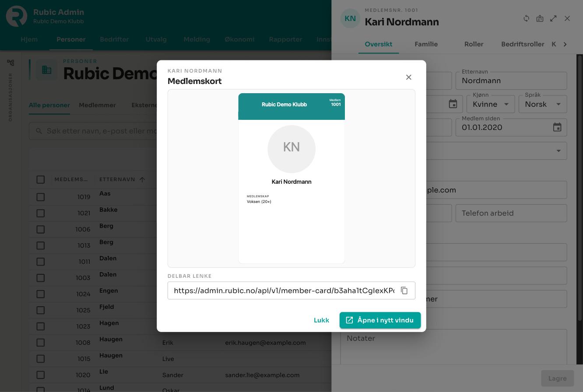The image size is (583, 392).
Task: Switch to the Familie tab
Action: tap(426, 44)
